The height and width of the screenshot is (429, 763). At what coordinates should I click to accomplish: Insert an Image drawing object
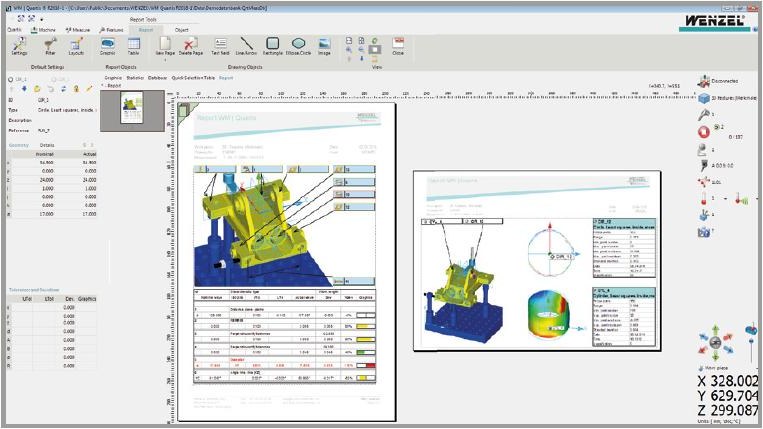(324, 47)
